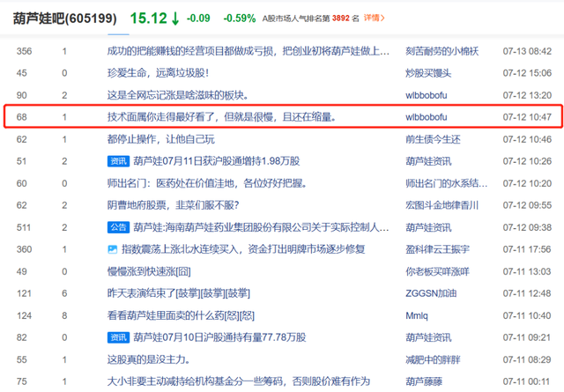The image size is (564, 392).
Task: Open post 慢慢涨到快速涨[囧]
Action: coord(149,271)
